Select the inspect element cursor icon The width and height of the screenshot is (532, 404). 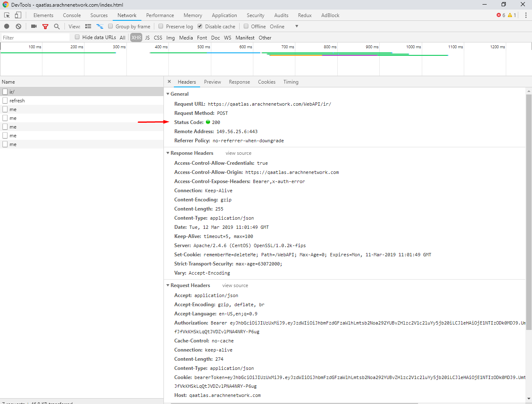(7, 15)
